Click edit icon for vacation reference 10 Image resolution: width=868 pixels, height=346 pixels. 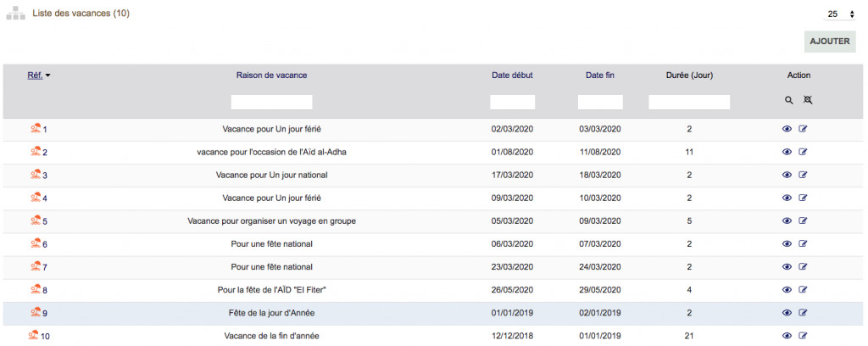click(803, 336)
